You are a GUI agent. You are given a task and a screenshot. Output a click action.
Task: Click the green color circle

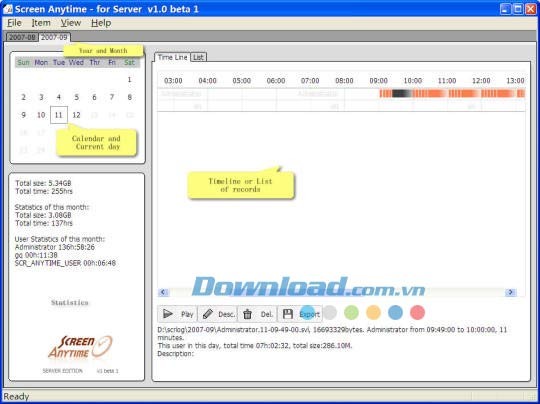click(351, 313)
